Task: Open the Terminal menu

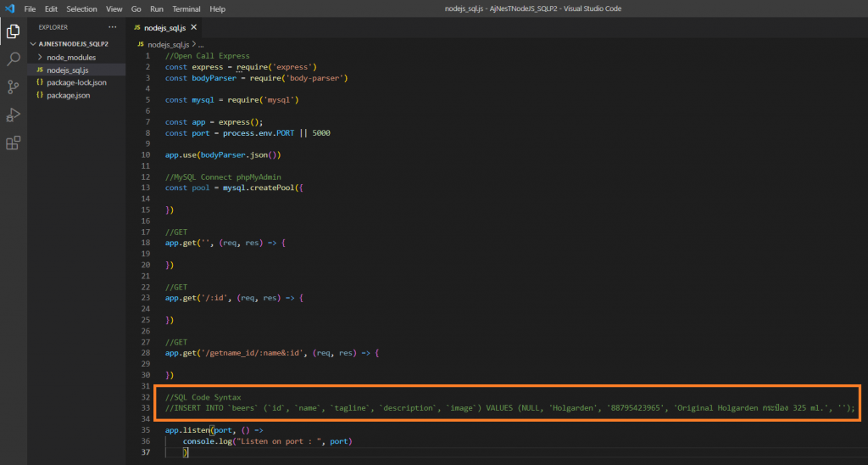Action: (186, 8)
